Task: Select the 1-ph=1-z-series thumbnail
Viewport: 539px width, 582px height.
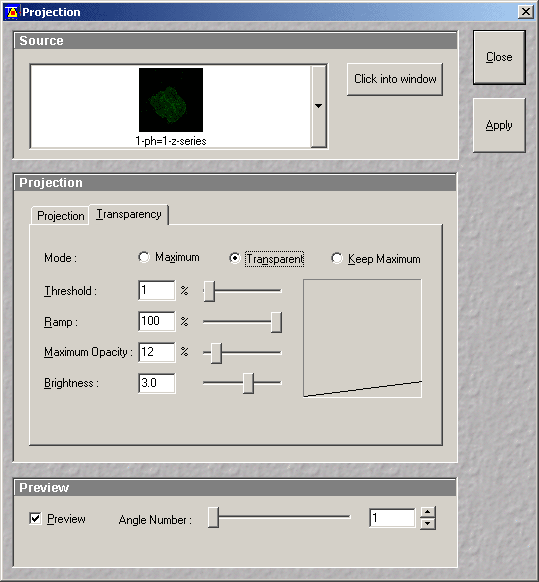Action: 171,99
